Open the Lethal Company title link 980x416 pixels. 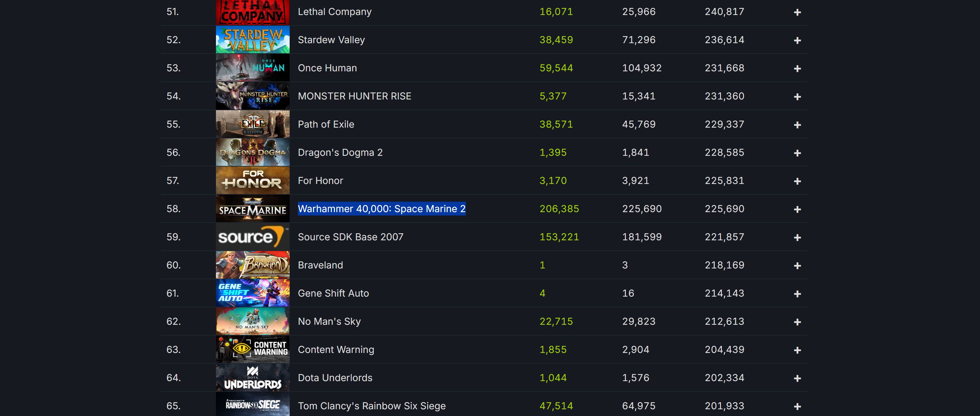(335, 12)
